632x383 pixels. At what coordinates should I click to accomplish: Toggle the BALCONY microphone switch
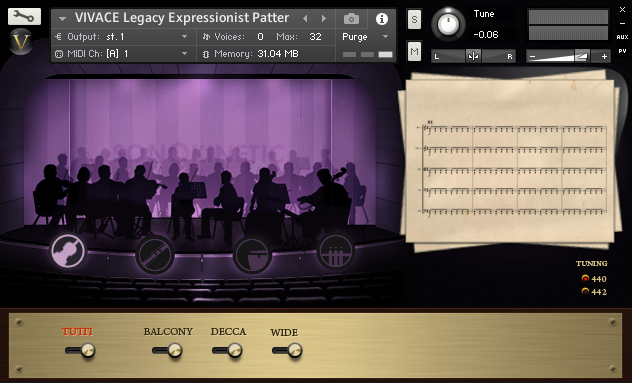click(167, 350)
